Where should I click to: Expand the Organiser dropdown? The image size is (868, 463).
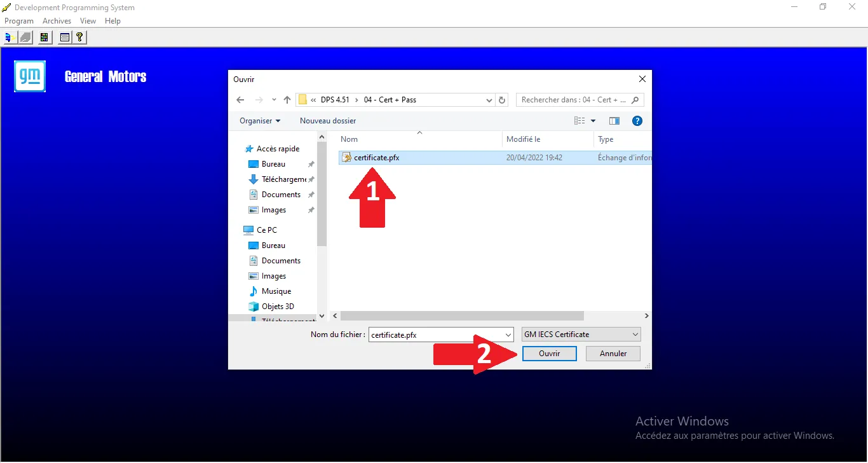260,121
